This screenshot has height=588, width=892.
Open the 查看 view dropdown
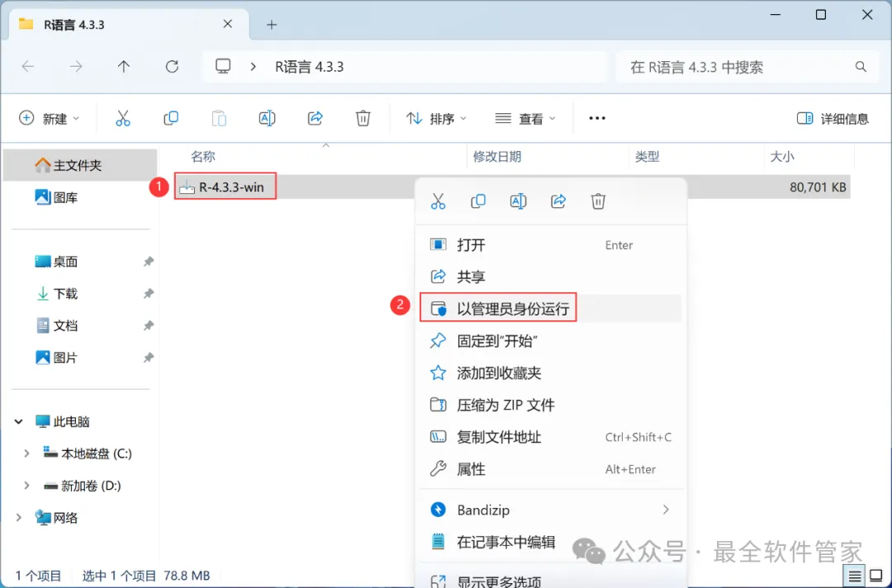tap(524, 118)
